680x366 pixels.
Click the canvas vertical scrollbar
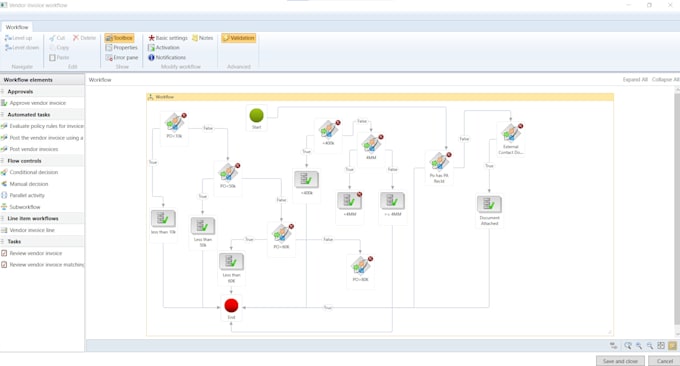(x=677, y=208)
